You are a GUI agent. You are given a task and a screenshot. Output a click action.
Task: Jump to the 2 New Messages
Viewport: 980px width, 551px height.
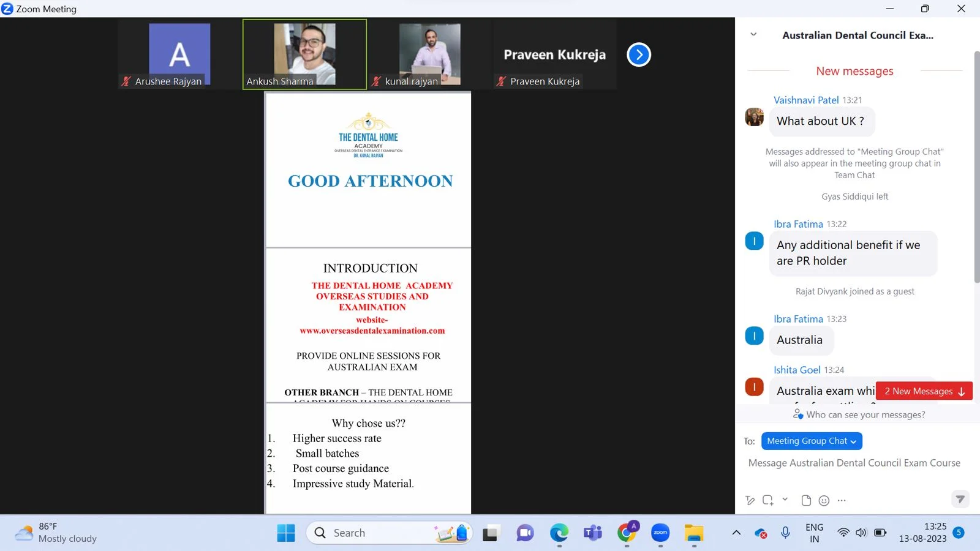click(924, 391)
